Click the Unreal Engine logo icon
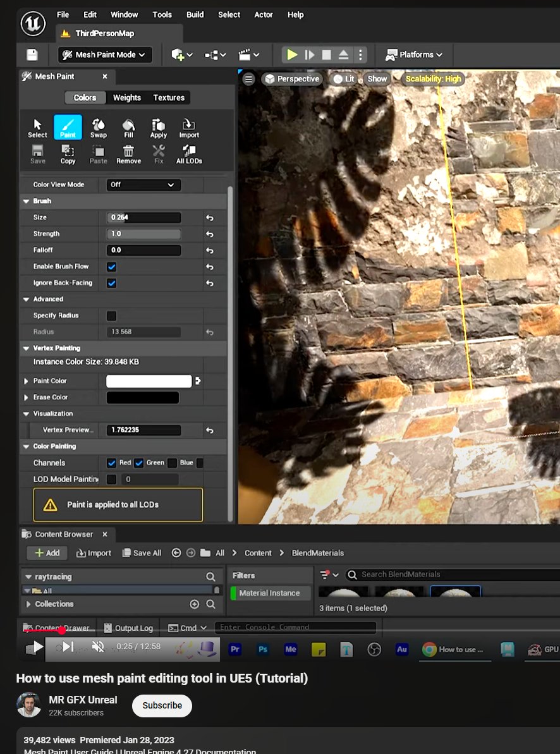 (x=33, y=23)
